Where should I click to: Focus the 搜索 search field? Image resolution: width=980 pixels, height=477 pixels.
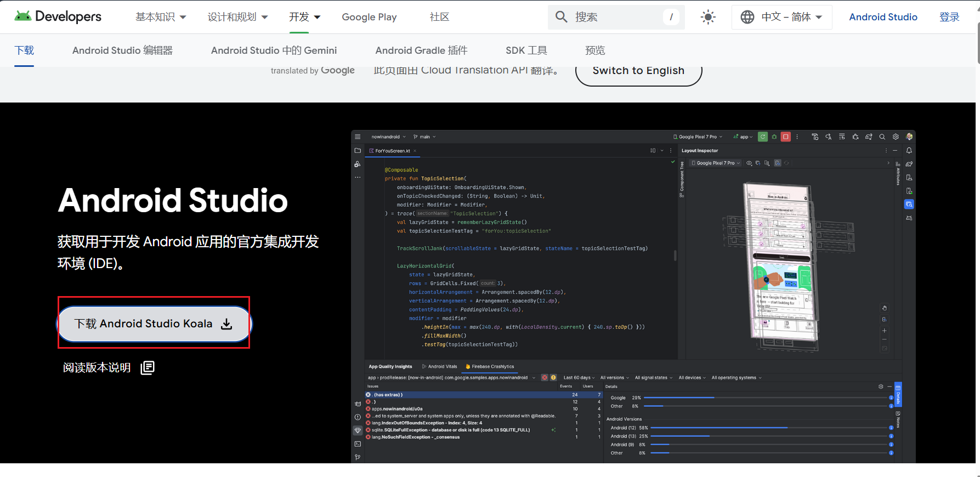pyautogui.click(x=616, y=17)
